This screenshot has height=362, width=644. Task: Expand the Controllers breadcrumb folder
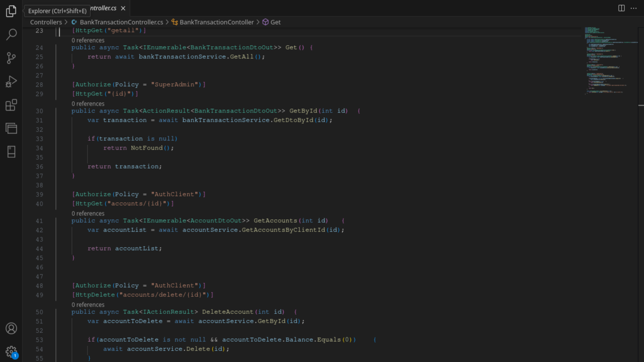[46, 22]
